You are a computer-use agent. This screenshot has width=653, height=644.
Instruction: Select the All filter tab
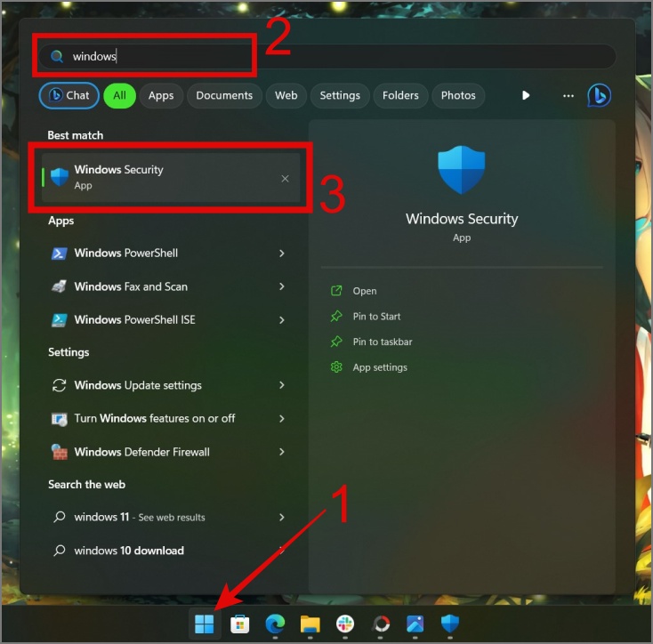pos(119,95)
